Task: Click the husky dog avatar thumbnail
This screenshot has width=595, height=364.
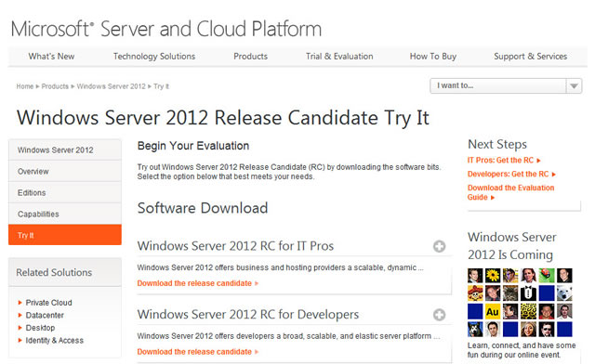Action: tap(475, 329)
